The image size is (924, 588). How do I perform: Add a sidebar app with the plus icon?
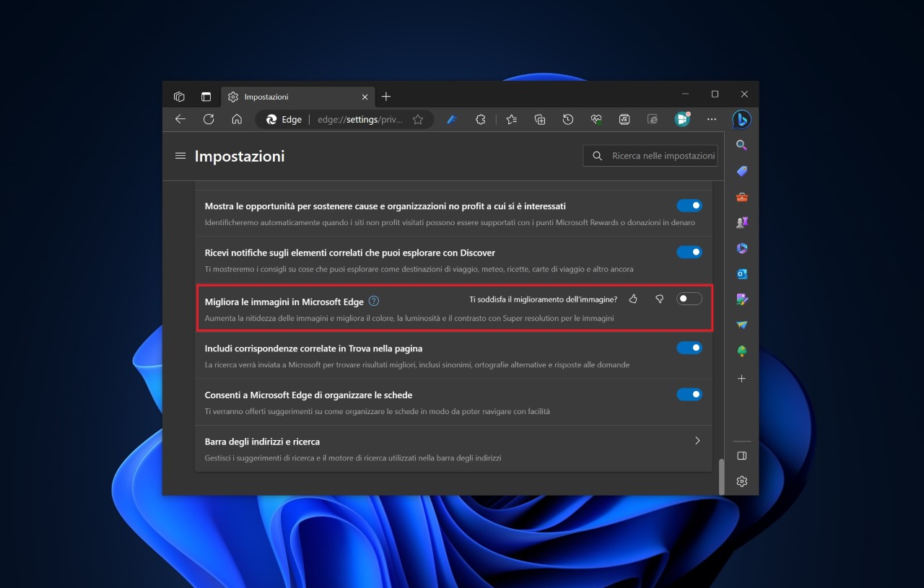coord(741,379)
